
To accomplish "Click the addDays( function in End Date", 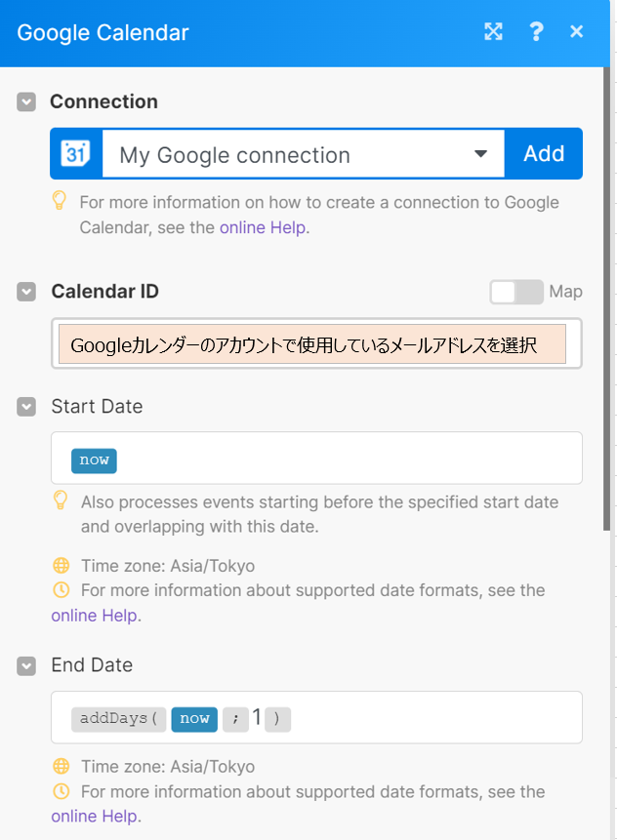I will pos(118,719).
